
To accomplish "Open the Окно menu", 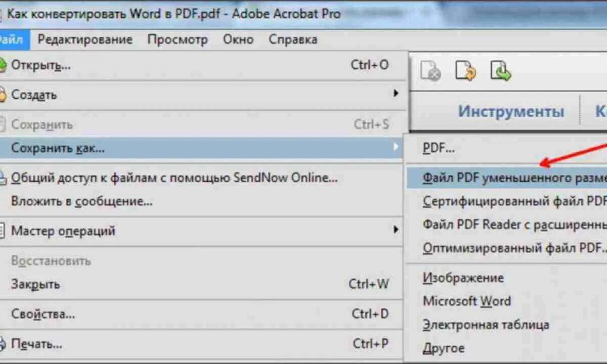I will pyautogui.click(x=238, y=39).
